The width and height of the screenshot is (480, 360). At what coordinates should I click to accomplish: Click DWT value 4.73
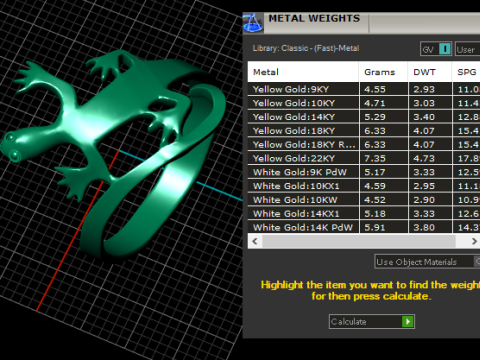click(x=424, y=158)
